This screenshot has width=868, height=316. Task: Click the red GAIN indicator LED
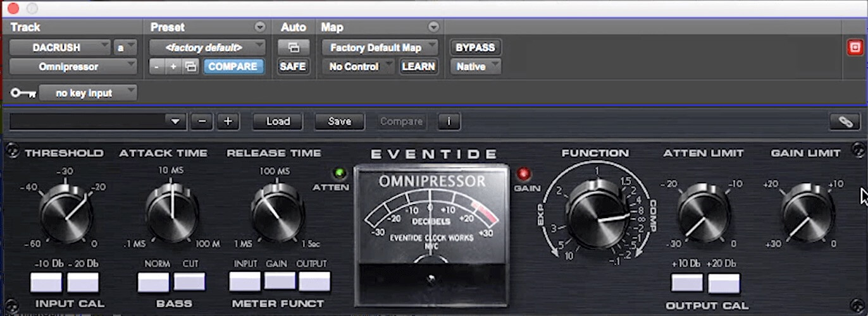pyautogui.click(x=523, y=173)
